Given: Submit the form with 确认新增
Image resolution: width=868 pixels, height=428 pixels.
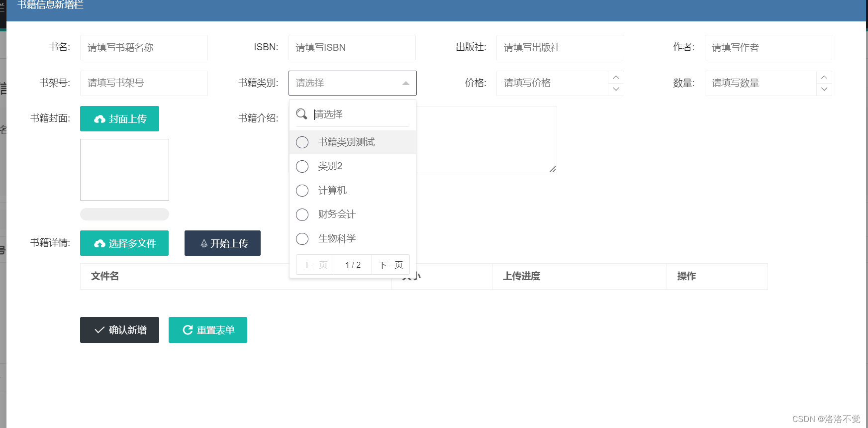Looking at the screenshot, I should point(119,330).
